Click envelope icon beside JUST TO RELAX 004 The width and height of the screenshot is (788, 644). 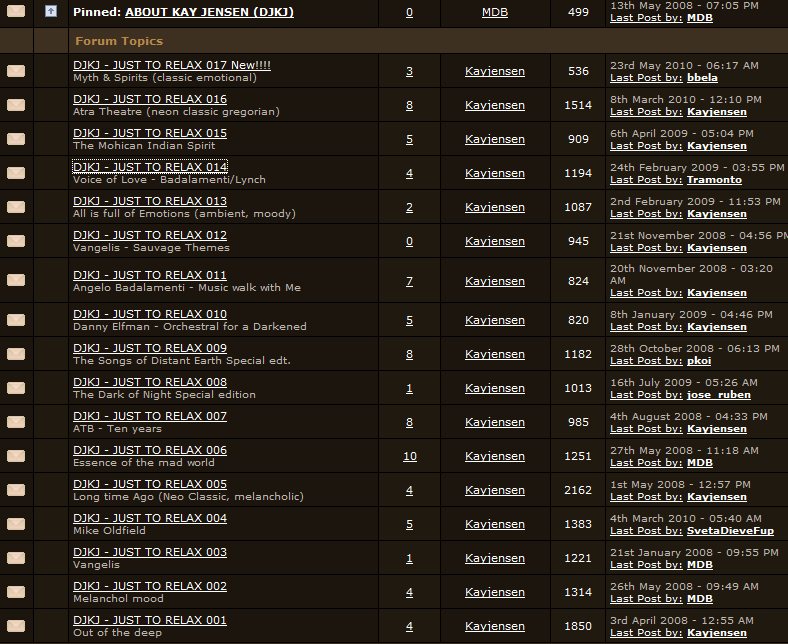point(16,524)
